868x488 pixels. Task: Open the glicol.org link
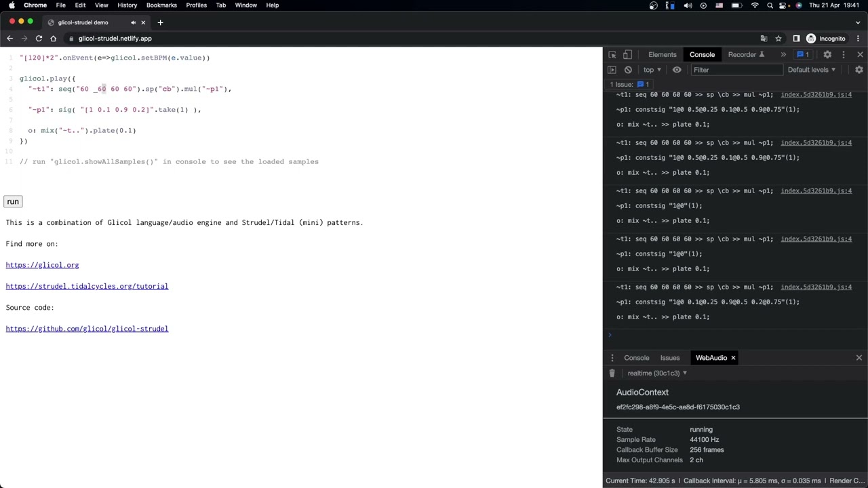point(42,265)
